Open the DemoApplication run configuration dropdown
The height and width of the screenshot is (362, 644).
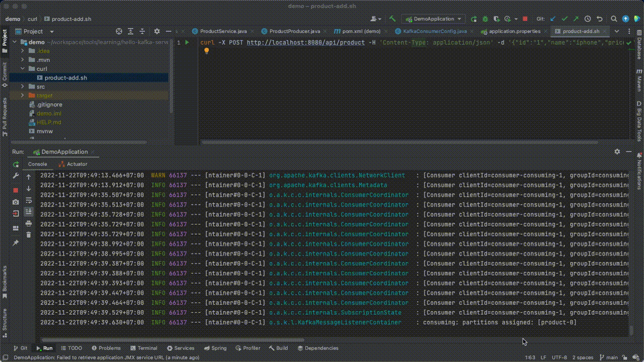pyautogui.click(x=433, y=19)
